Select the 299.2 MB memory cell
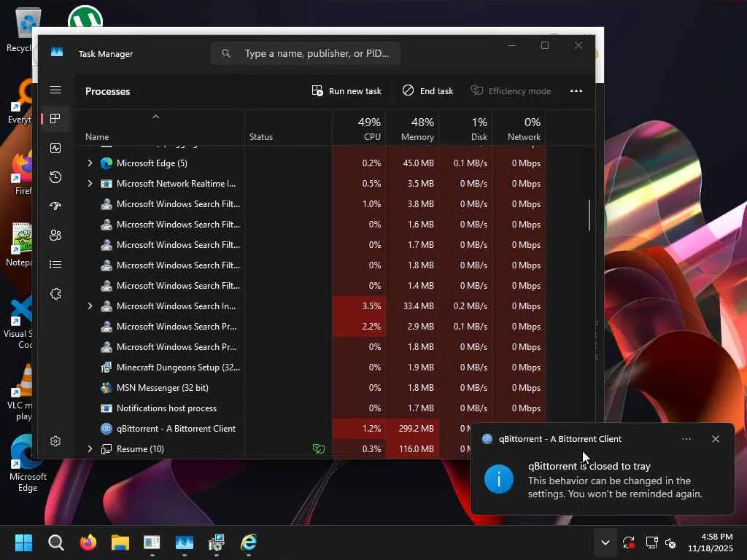Screen dimensions: 747x560 coord(413,429)
